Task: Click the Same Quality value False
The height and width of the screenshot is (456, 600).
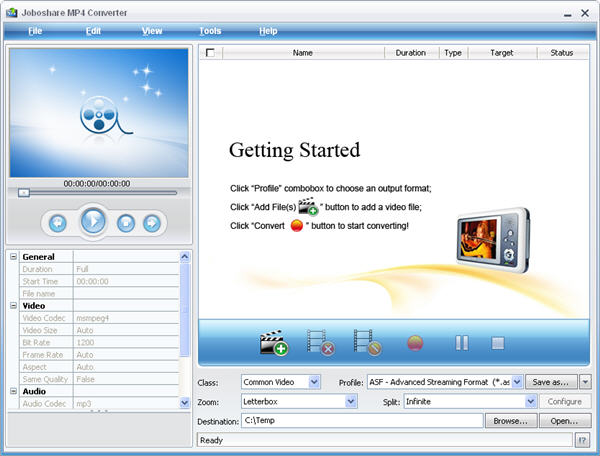Action: [x=85, y=379]
